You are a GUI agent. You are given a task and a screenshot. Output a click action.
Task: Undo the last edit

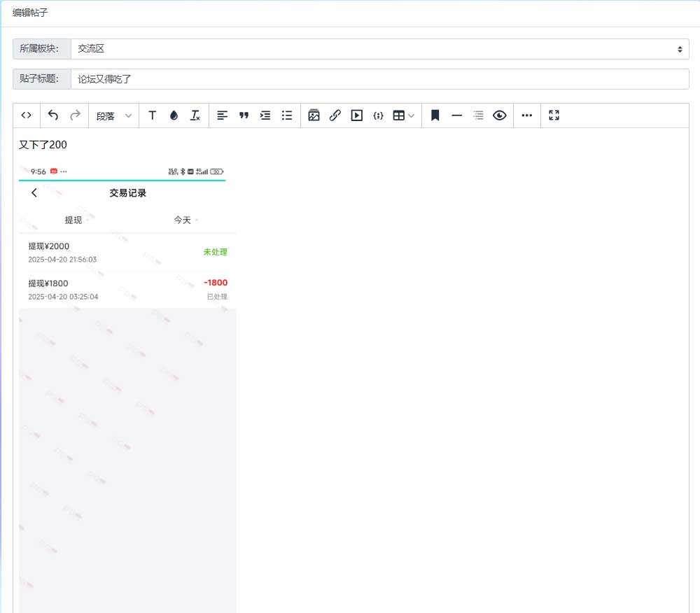click(x=53, y=115)
